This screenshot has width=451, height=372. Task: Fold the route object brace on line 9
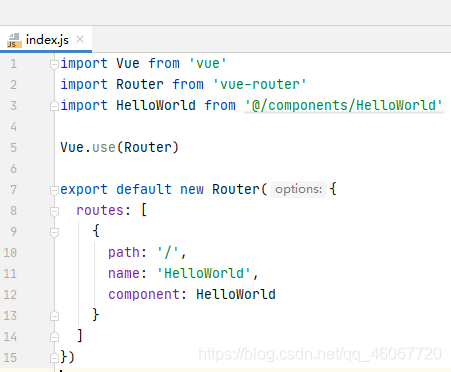click(54, 232)
